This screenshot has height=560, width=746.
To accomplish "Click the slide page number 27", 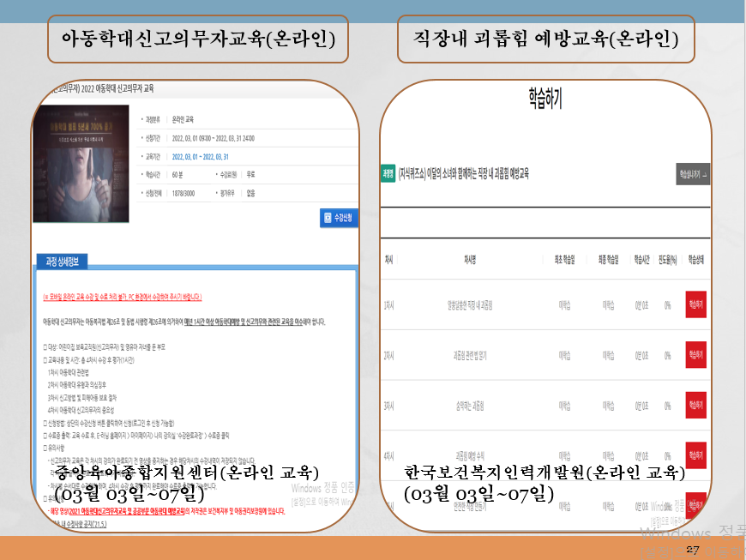I will [693, 550].
